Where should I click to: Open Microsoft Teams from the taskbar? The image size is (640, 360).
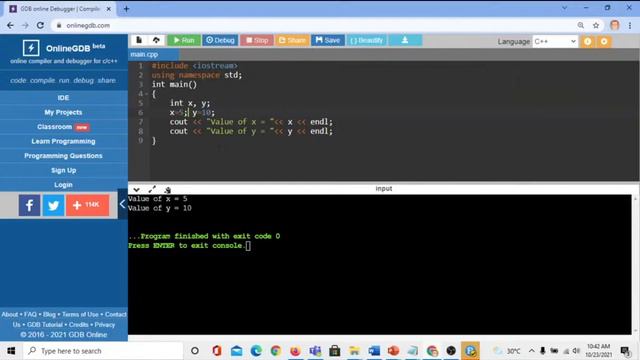(x=315, y=351)
